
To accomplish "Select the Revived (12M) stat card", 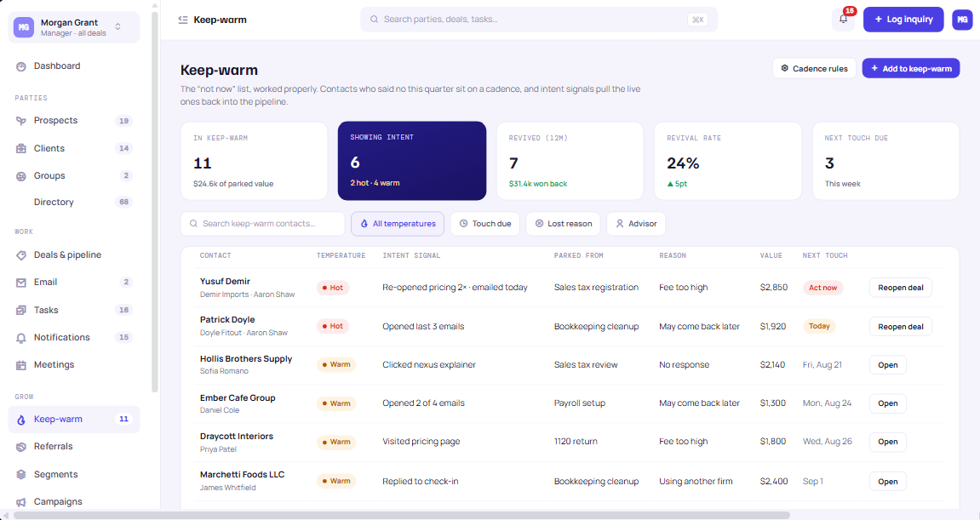I will [570, 161].
